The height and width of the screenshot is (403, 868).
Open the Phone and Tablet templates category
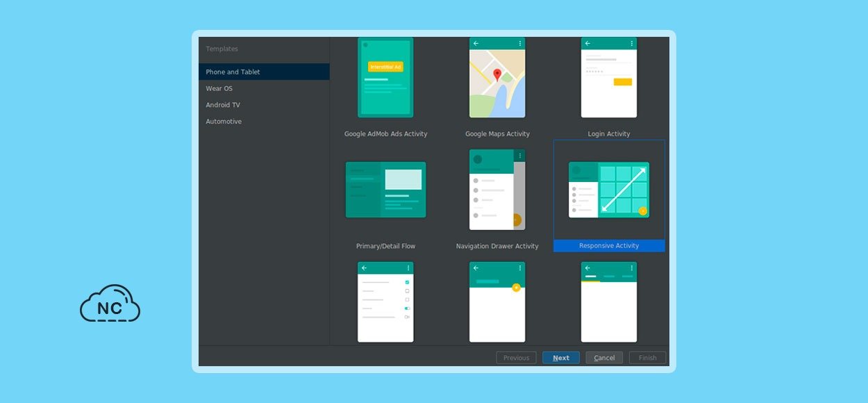click(264, 72)
